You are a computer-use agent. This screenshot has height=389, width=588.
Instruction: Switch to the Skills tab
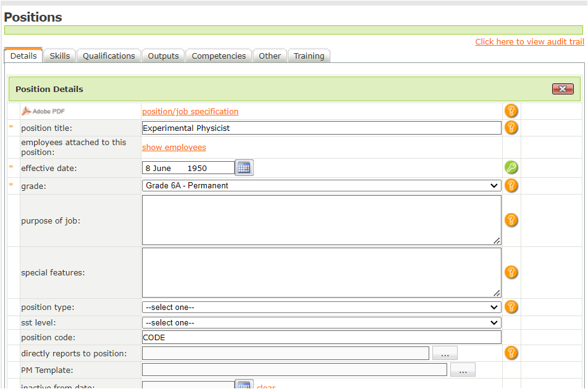click(x=60, y=56)
